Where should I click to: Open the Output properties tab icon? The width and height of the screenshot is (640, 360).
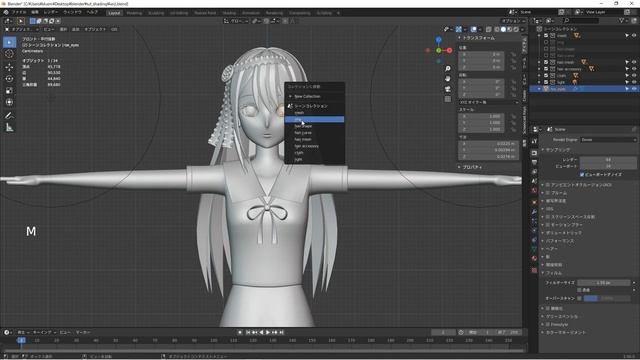click(x=534, y=162)
